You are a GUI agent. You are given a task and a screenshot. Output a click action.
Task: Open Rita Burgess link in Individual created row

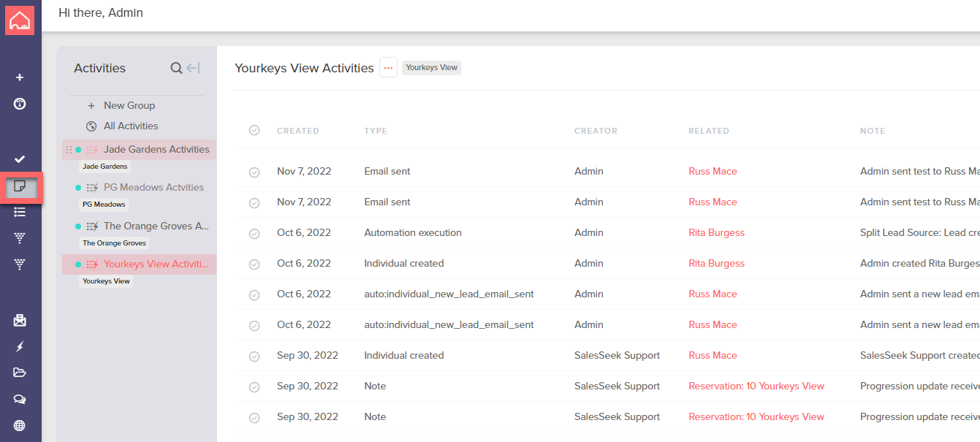[716, 263]
